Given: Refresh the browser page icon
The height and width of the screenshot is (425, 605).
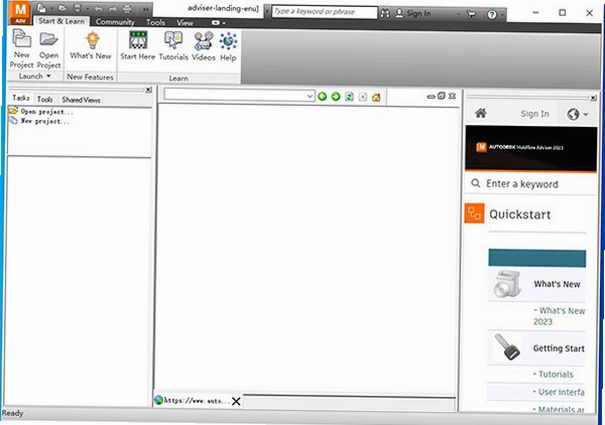Looking at the screenshot, I should coord(349,97).
